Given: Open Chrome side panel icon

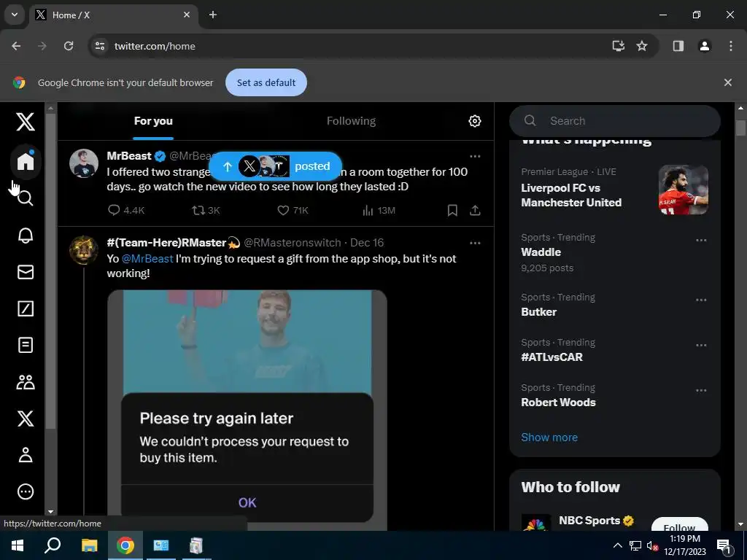Looking at the screenshot, I should tap(678, 46).
